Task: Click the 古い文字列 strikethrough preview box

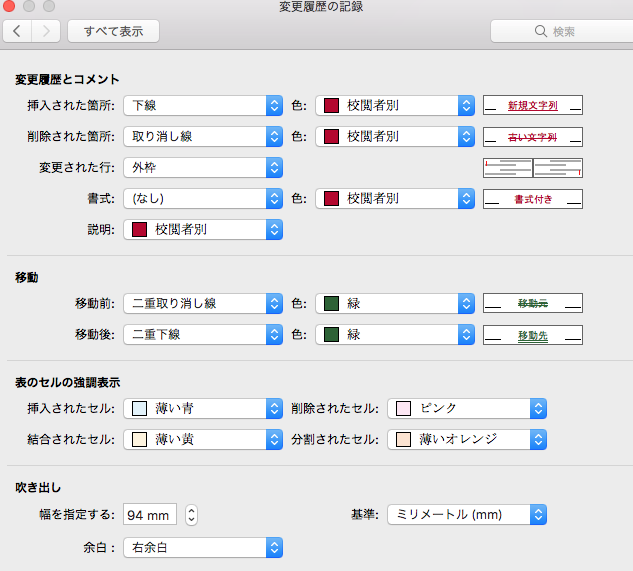Action: point(533,137)
